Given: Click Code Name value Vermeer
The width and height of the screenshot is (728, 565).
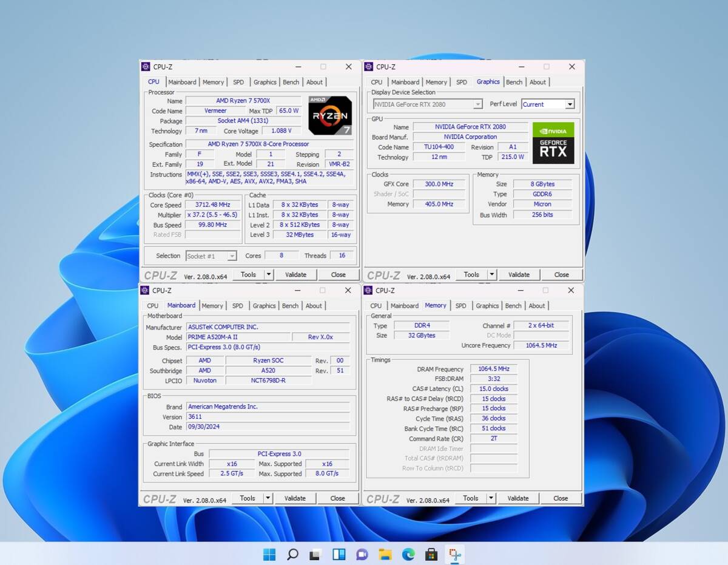Looking at the screenshot, I should (215, 110).
